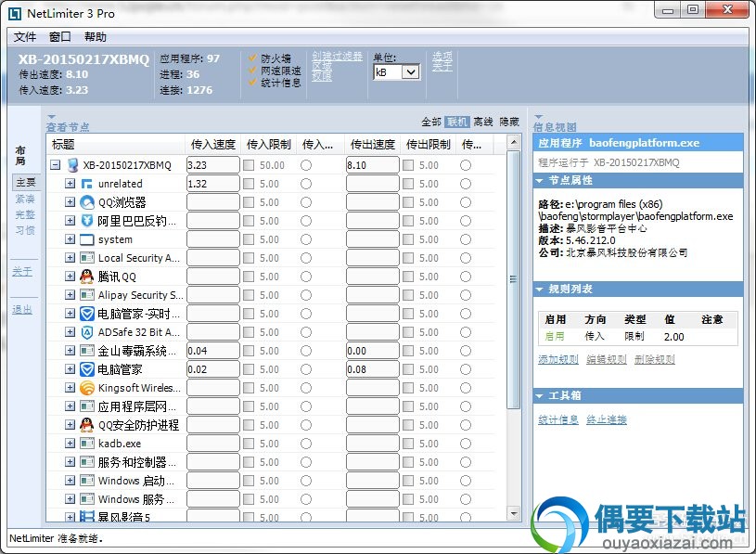Click the system process icon

coord(87,239)
